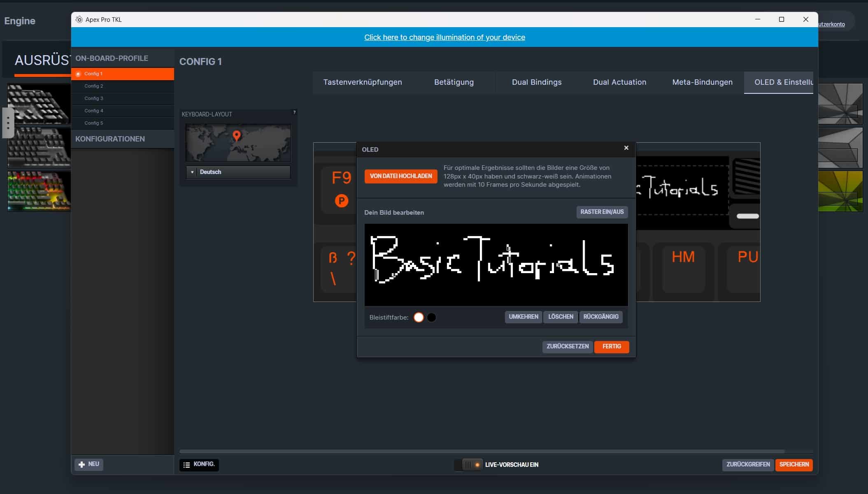Open the Deutsch keyboard layout dropdown

(x=238, y=172)
